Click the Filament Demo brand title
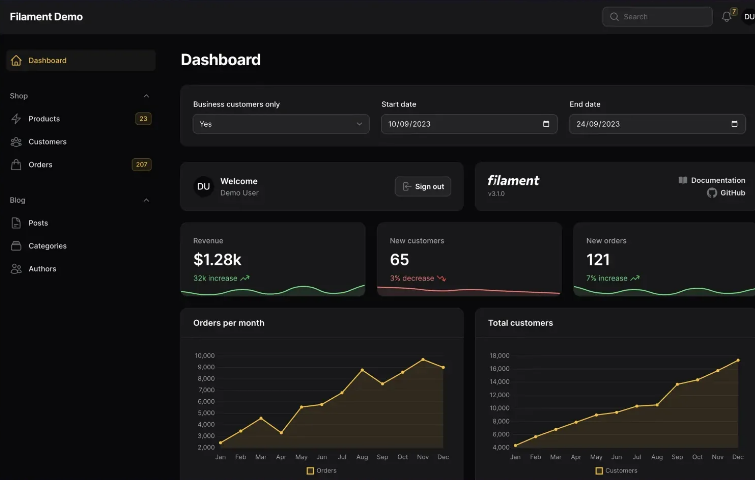The height and width of the screenshot is (480, 755). [46, 17]
